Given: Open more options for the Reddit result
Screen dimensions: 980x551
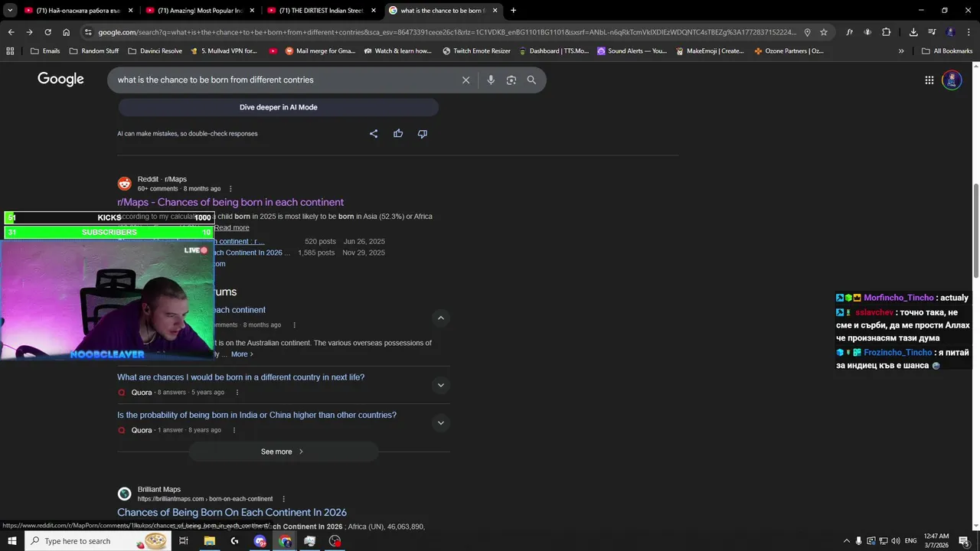Looking at the screenshot, I should click(230, 189).
